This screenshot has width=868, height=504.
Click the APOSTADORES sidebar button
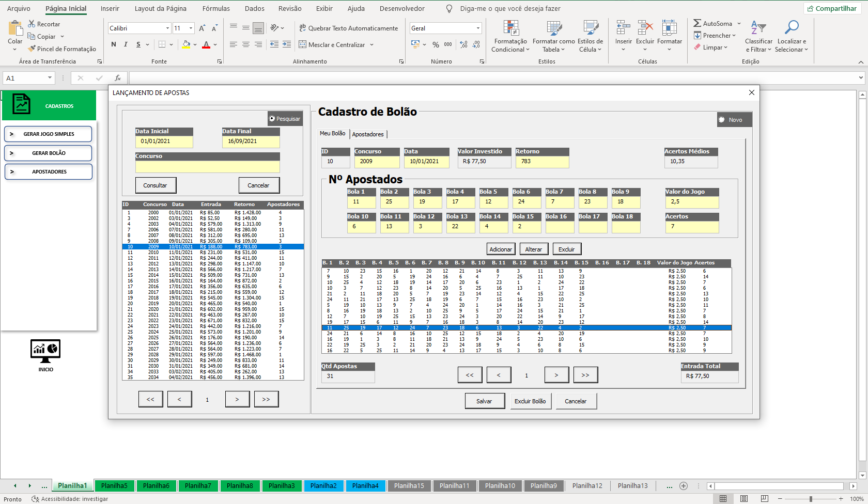(x=49, y=172)
